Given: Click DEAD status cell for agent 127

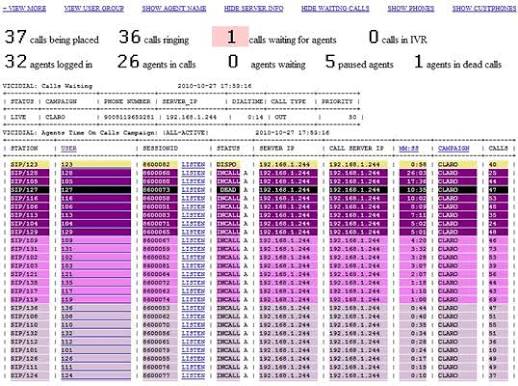Looking at the screenshot, I should 228,190.
